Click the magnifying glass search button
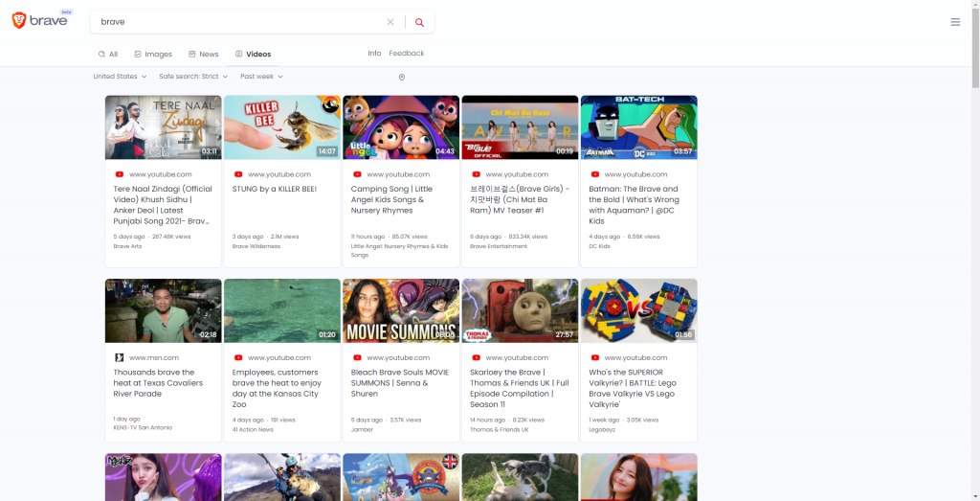Image resolution: width=980 pixels, height=501 pixels. pyautogui.click(x=419, y=22)
